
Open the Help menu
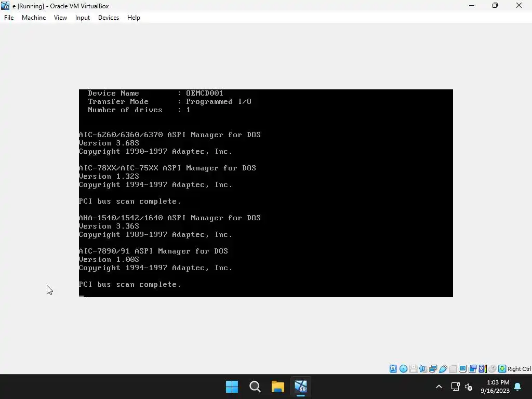[x=134, y=18]
